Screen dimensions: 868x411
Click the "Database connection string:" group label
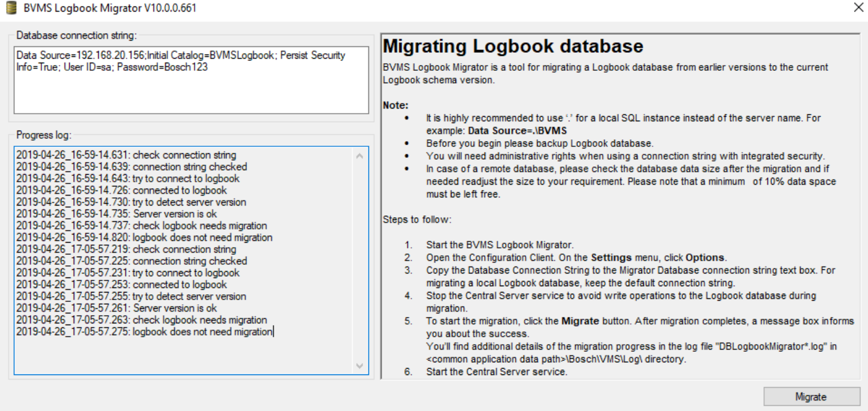76,35
